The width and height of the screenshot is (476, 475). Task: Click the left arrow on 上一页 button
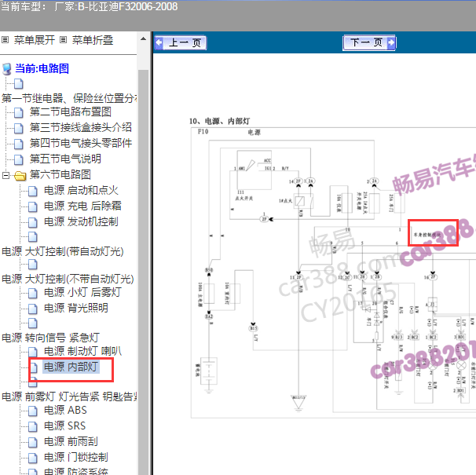(159, 42)
